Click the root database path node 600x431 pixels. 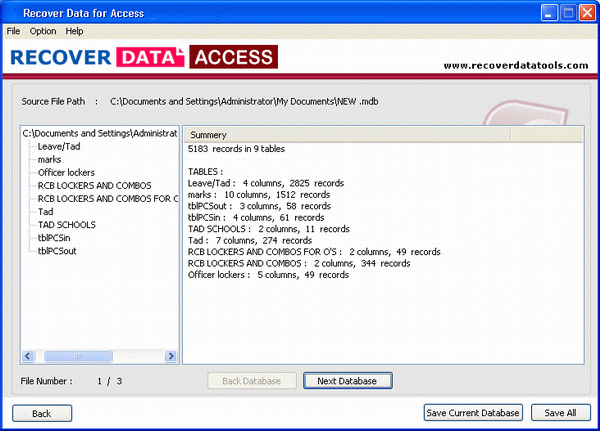[100, 133]
